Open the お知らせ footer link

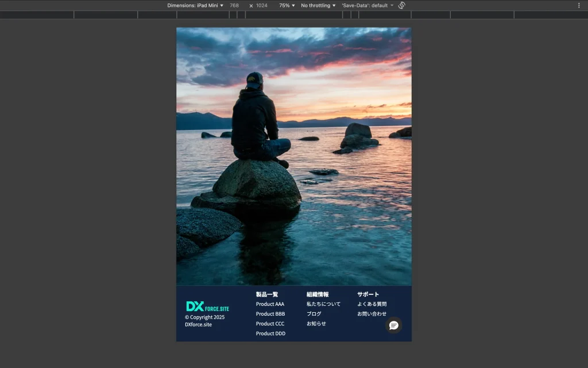click(316, 324)
